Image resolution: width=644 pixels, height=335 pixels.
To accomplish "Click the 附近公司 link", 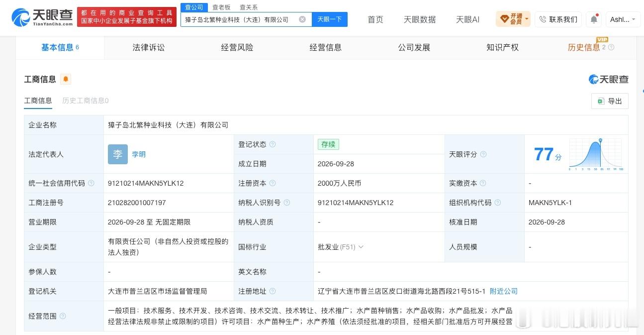I will (504, 291).
